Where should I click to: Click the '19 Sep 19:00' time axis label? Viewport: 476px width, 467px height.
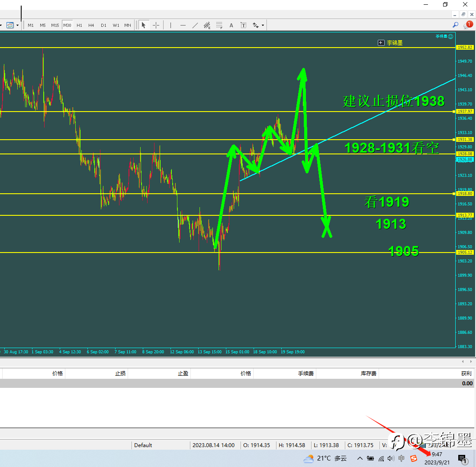293,352
